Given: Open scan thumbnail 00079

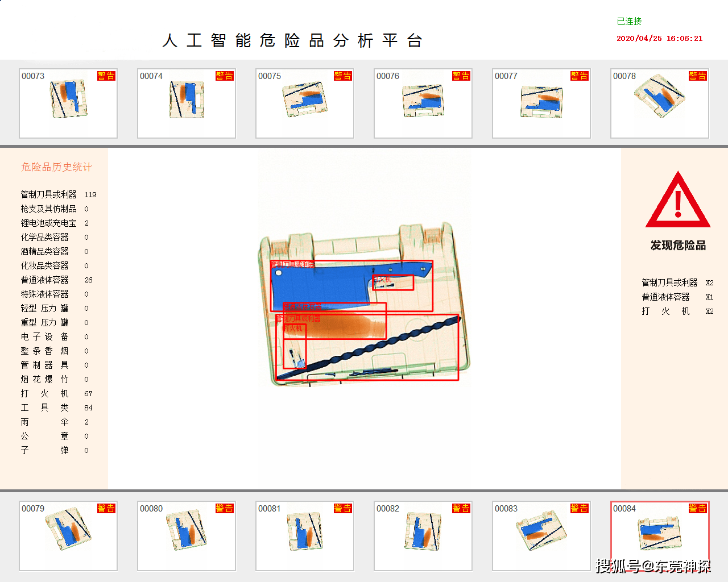Looking at the screenshot, I should 68,536.
